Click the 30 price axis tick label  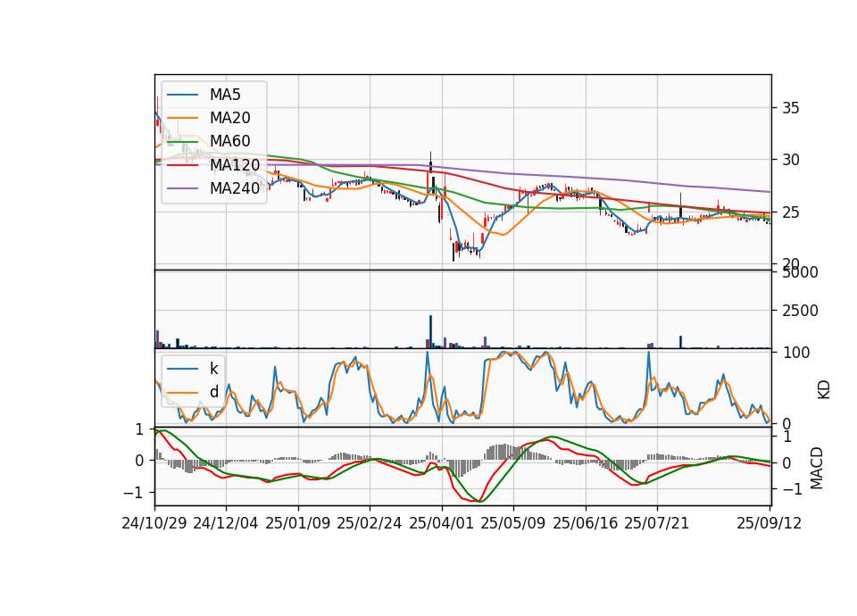(791, 160)
